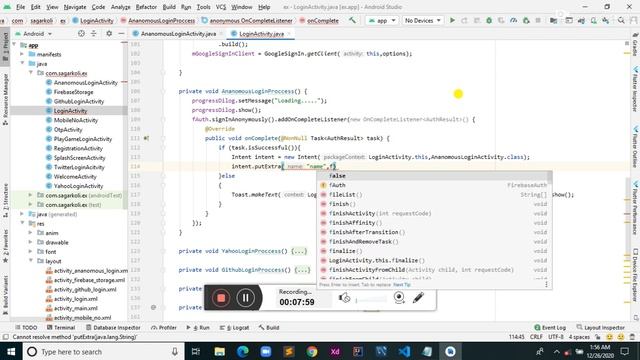Click UTF-8 encoding in status bar
The image size is (640, 360).
pos(556,337)
